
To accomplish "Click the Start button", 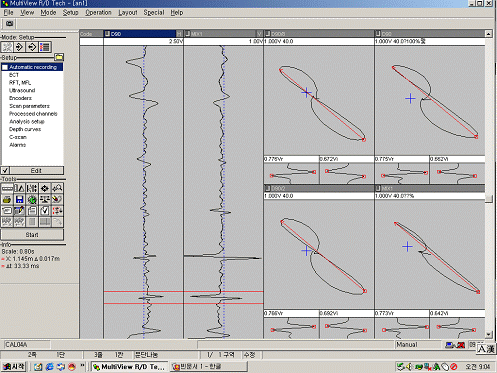I will [32, 235].
